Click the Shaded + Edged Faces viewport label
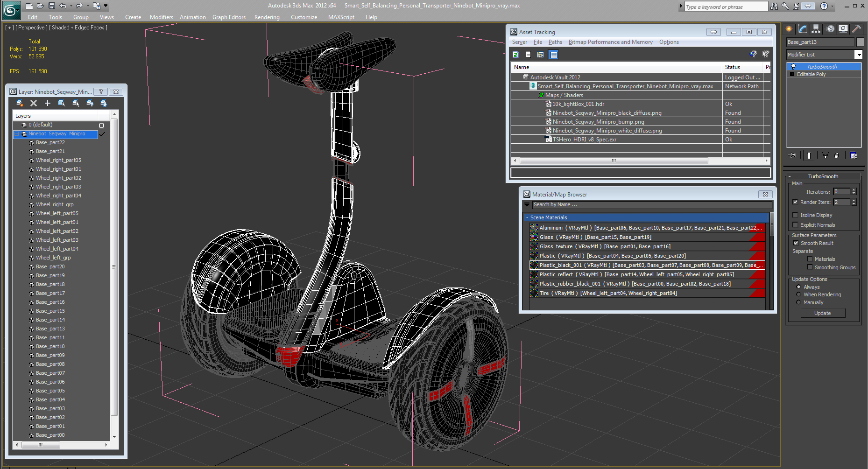Image resolution: width=868 pixels, height=469 pixels. (x=79, y=28)
